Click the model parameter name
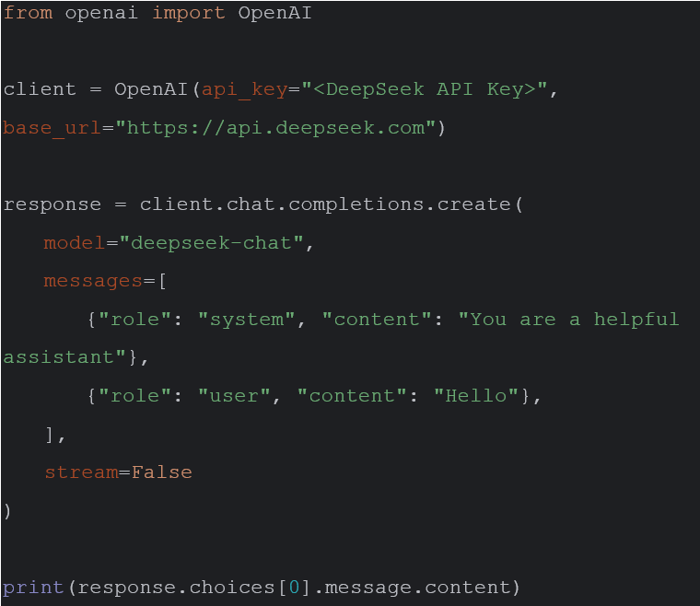Viewport: 700px width, 606px height. (74, 243)
